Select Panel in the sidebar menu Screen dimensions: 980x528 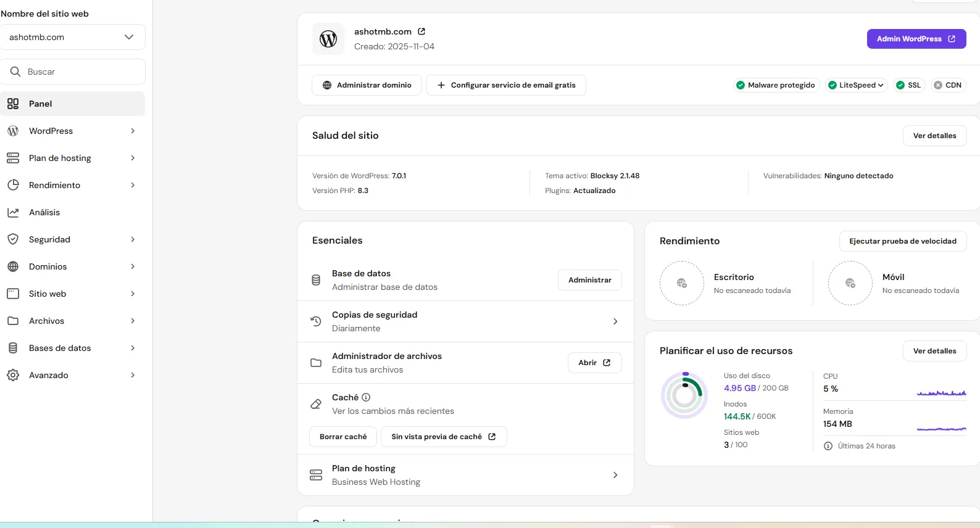pos(73,104)
